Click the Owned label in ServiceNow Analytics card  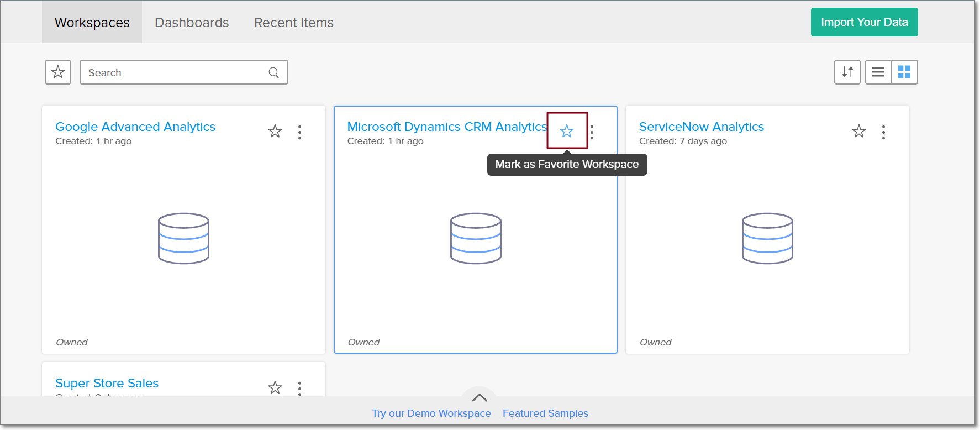pos(656,342)
